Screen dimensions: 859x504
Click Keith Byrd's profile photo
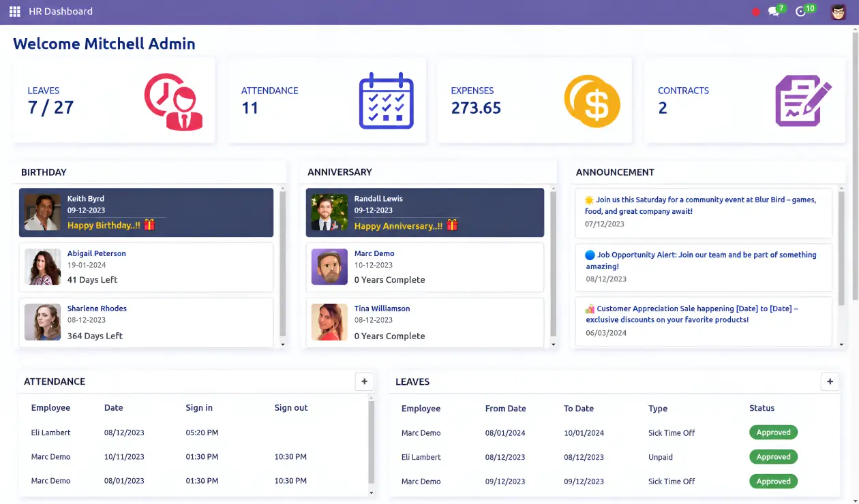click(42, 212)
